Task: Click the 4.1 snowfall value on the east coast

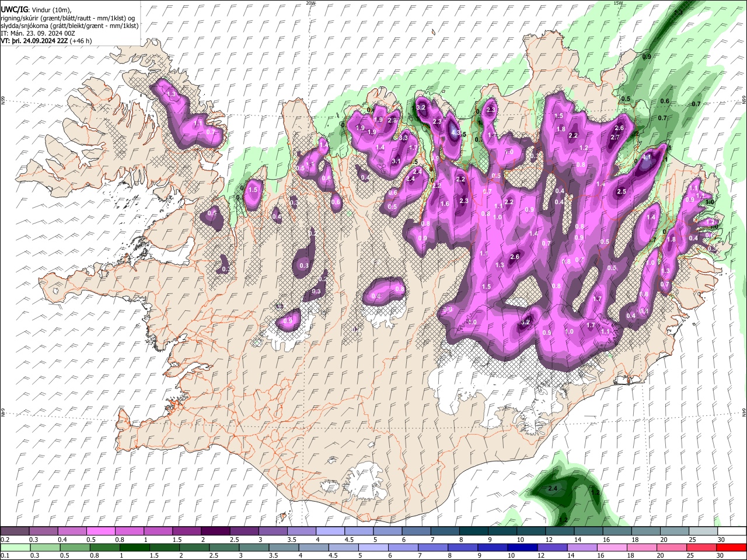Action: [x=647, y=157]
